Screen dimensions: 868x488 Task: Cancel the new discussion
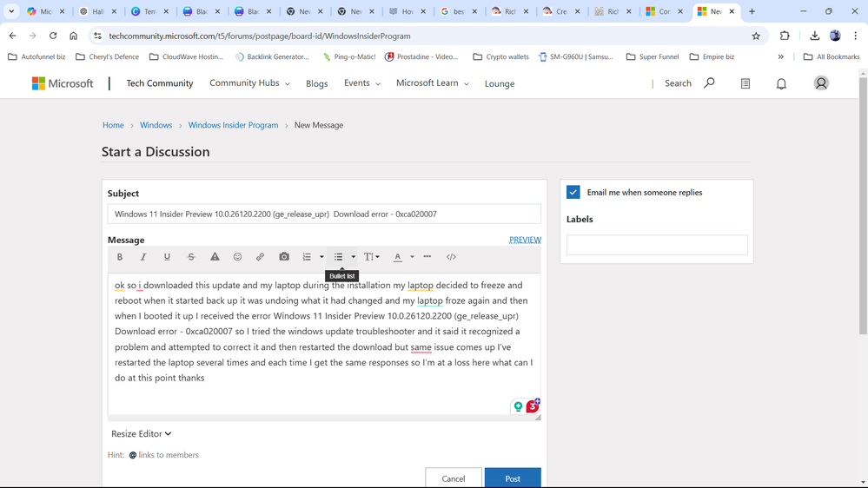[454, 478]
